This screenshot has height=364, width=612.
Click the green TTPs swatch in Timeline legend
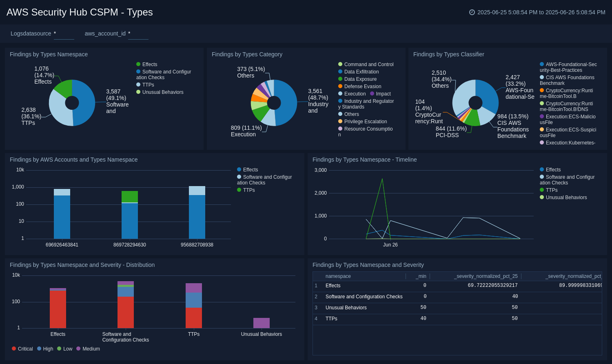(x=542, y=190)
